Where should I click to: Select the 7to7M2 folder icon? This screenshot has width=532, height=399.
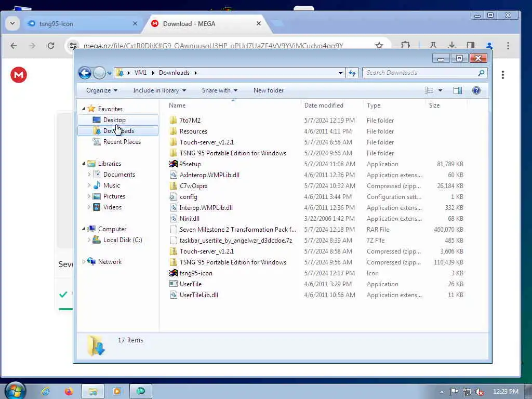point(174,120)
